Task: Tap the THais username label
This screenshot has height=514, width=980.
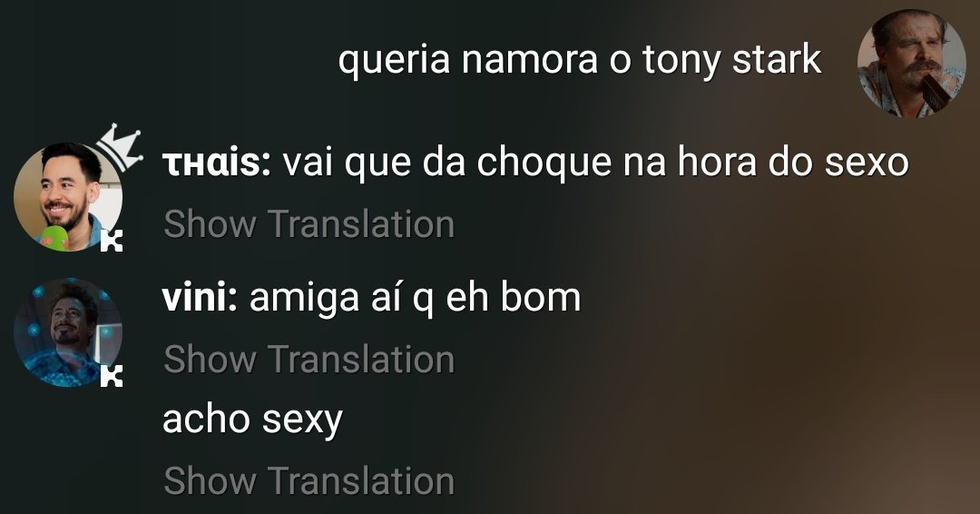Action: (216, 163)
